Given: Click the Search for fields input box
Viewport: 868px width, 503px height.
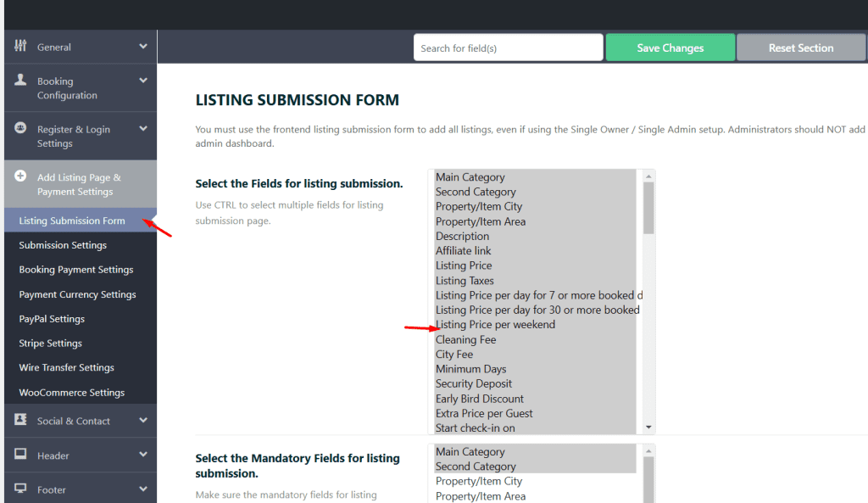Looking at the screenshot, I should pos(508,48).
